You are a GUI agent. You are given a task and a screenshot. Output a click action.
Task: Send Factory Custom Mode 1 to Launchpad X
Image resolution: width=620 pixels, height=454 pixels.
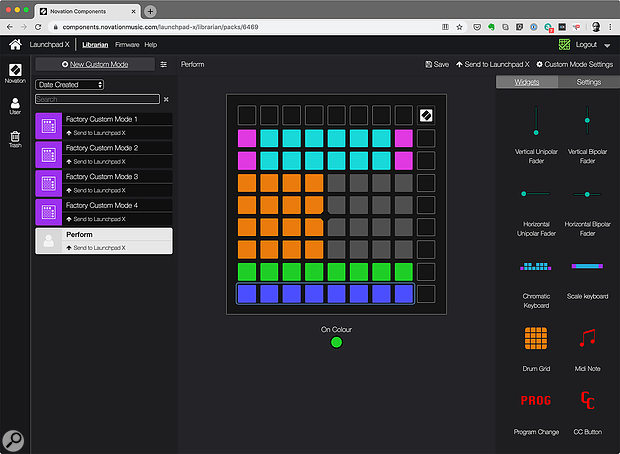[x=96, y=133]
